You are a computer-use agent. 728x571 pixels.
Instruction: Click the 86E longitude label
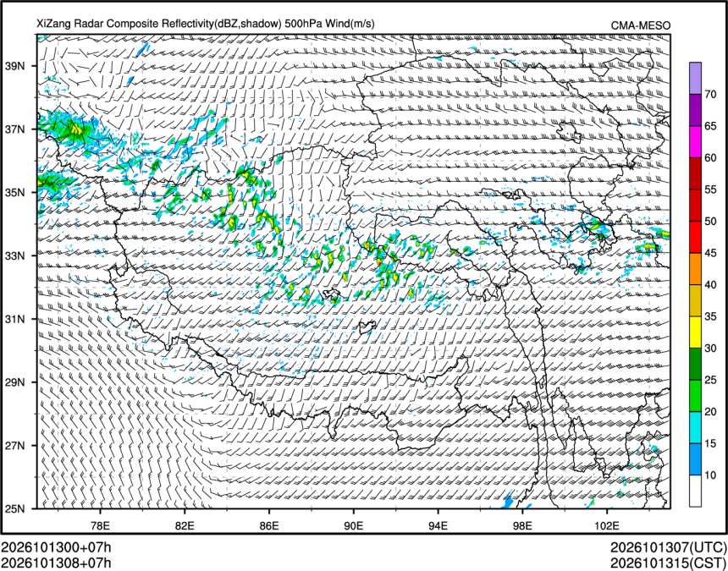click(269, 525)
